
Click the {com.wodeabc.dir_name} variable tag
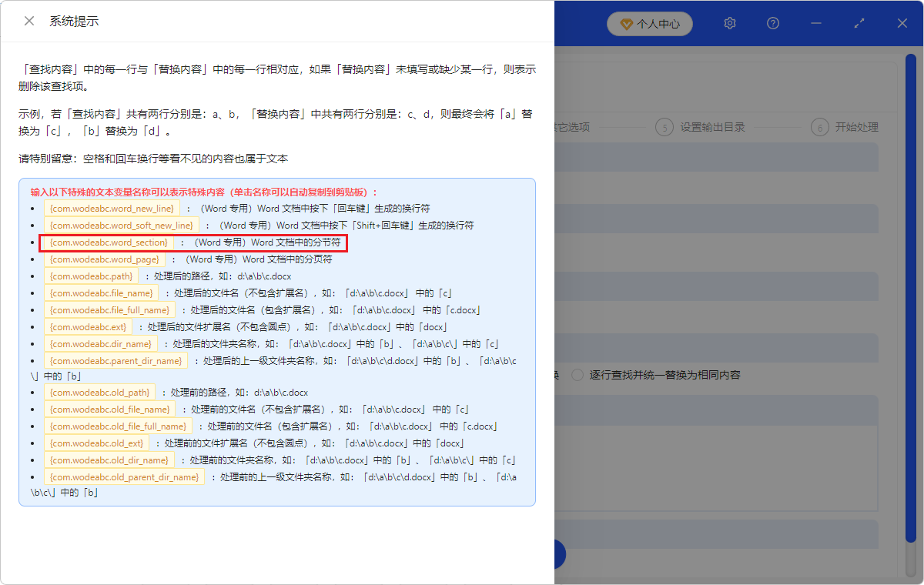pyautogui.click(x=100, y=344)
